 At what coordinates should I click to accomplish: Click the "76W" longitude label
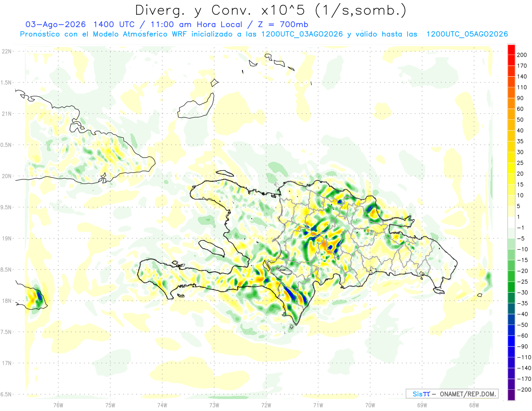pos(58,405)
